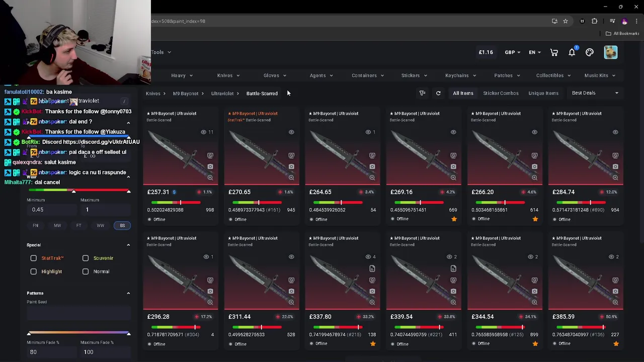Switch to the All Items tab
644x362 pixels.
(x=463, y=93)
